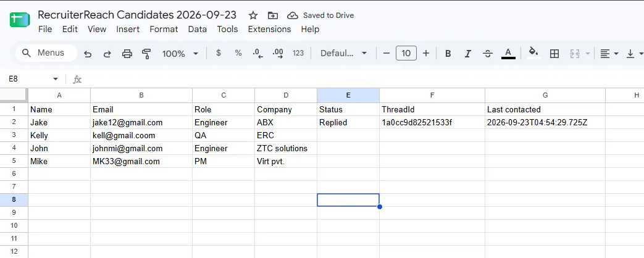Click the MK33@gmail.com cell
This screenshot has height=258, width=644.
coord(141,162)
